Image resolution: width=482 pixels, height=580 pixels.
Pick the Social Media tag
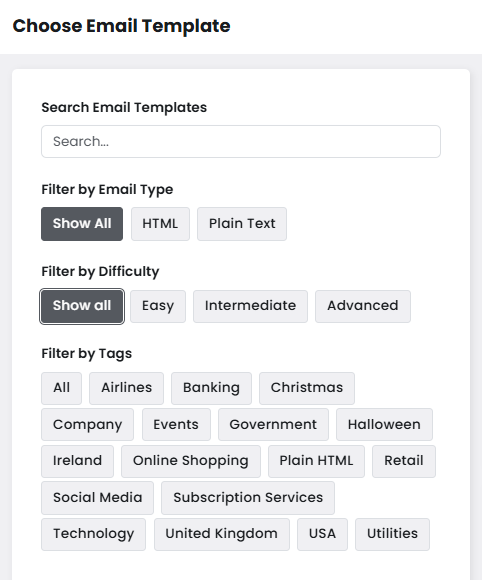tap(98, 498)
